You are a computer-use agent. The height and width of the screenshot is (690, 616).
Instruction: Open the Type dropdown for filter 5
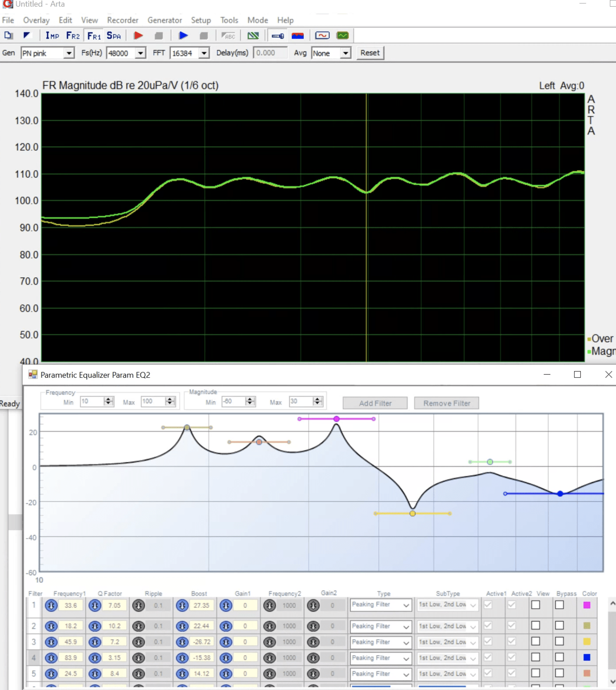381,674
